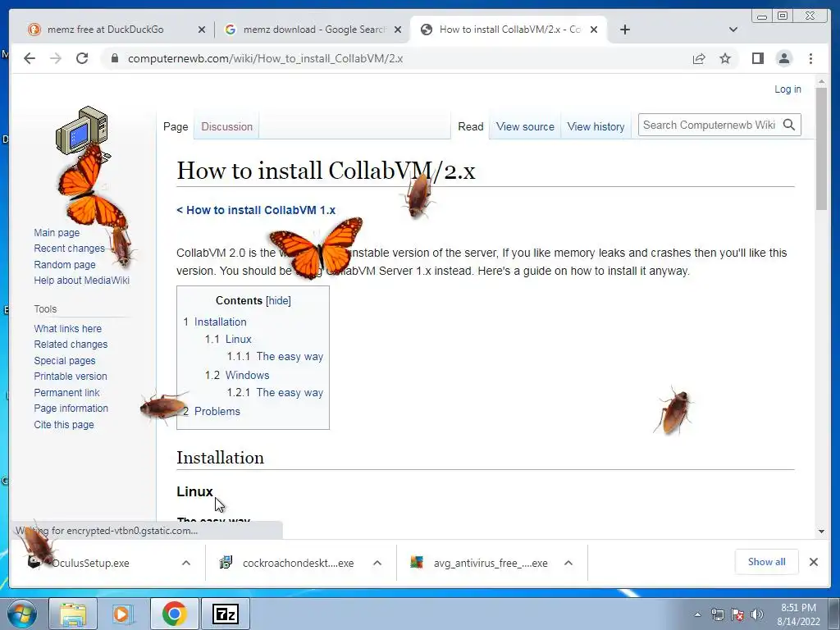This screenshot has height=630, width=840.
Task: Open Recent changes in sidebar
Action: pos(69,249)
